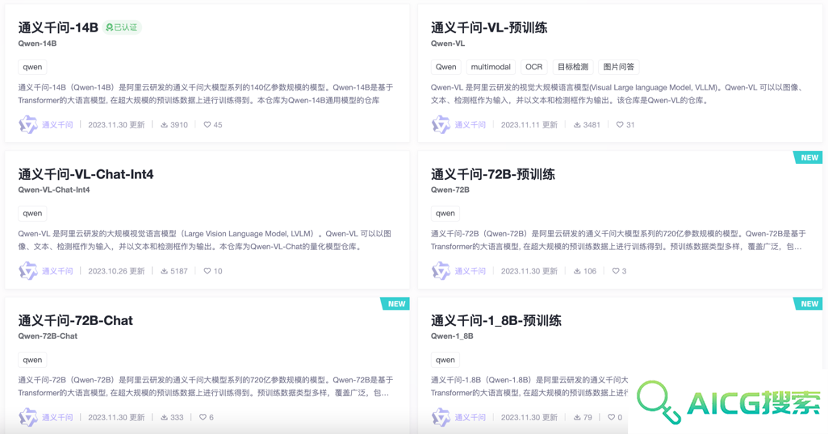Open the 通义千问-72B-Chat model title
Screen dimensions: 828x434
point(76,320)
